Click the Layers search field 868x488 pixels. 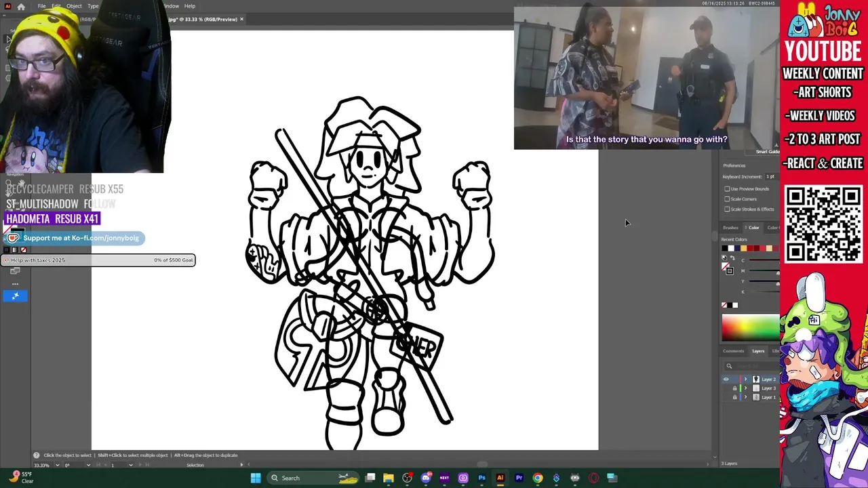point(751,366)
